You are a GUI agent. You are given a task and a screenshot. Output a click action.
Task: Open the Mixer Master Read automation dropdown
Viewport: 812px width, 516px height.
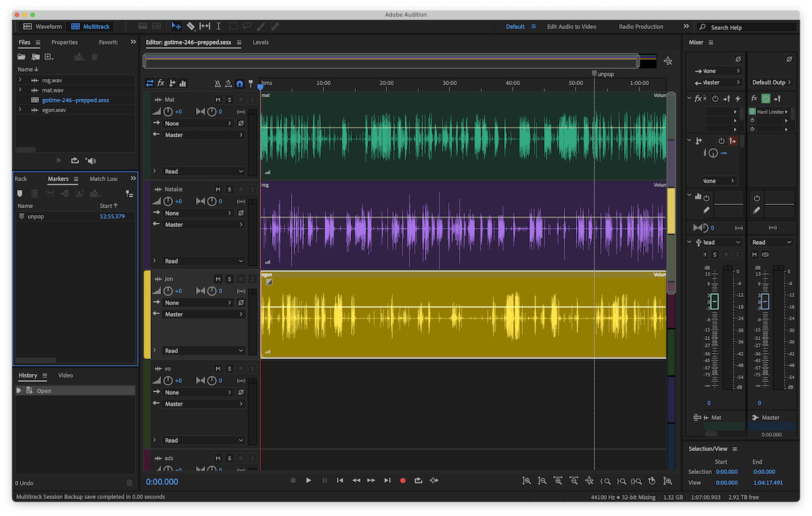(x=772, y=242)
